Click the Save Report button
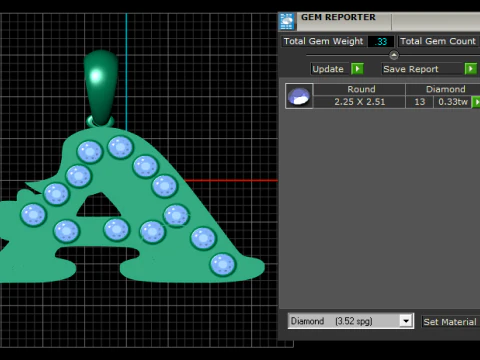This screenshot has height=360, width=480. click(422, 69)
